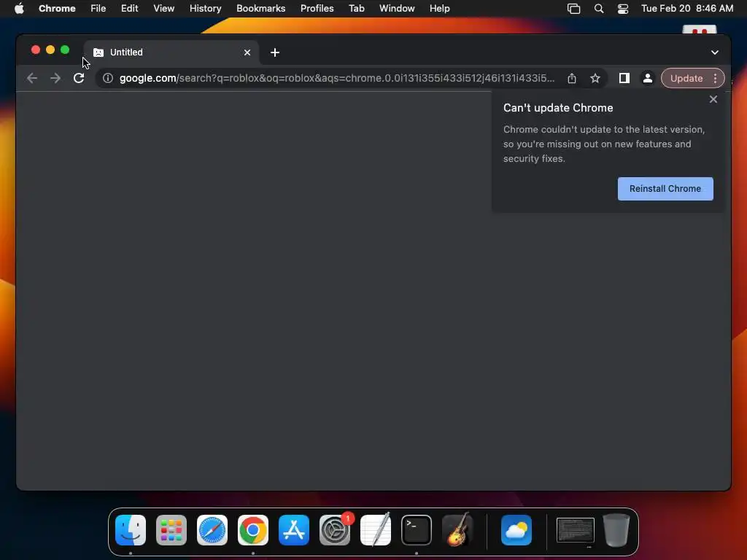Open Weather app from the dock

(516, 530)
